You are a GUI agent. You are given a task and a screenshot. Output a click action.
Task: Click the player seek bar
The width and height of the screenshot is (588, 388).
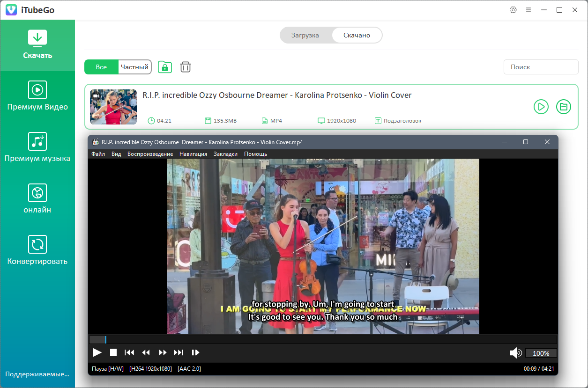pos(323,339)
